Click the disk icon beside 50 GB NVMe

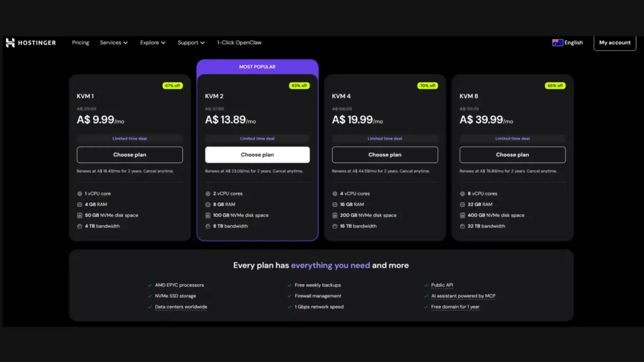point(80,216)
